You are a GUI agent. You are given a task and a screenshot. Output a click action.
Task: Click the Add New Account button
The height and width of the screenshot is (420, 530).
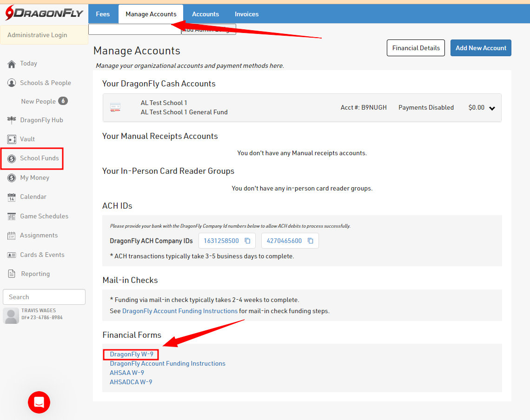point(481,48)
